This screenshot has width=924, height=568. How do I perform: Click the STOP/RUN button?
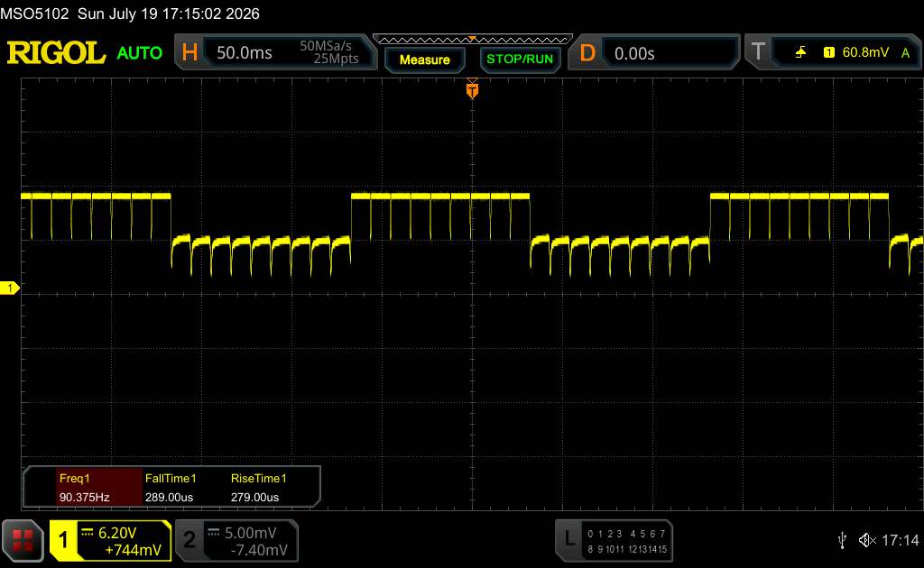click(x=519, y=59)
